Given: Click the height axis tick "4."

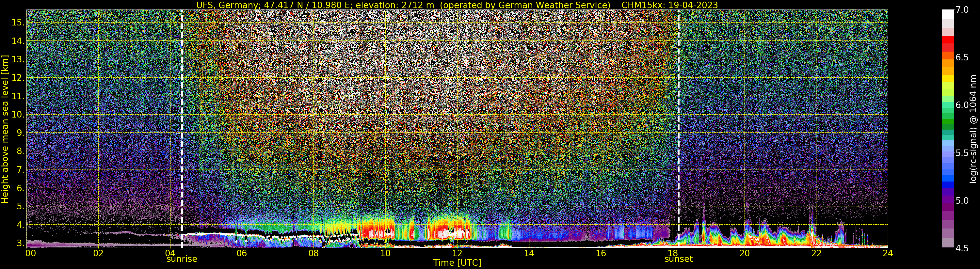Looking at the screenshot, I should pyautogui.click(x=20, y=225).
